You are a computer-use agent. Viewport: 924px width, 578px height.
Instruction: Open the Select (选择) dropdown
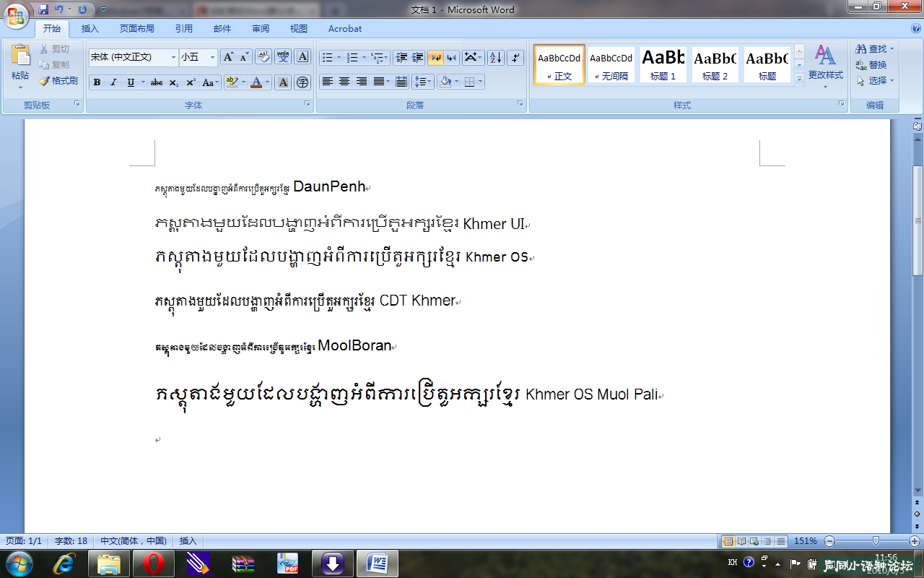(874, 81)
